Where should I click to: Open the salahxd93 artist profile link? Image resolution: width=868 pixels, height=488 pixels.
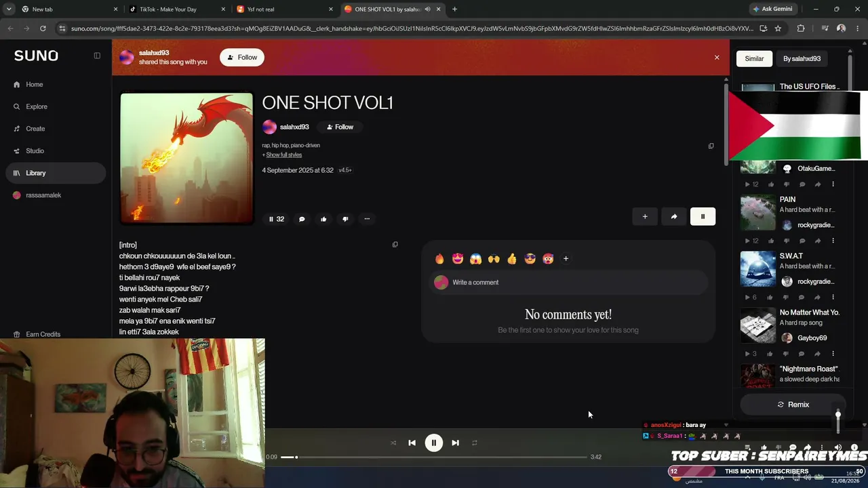(x=294, y=127)
